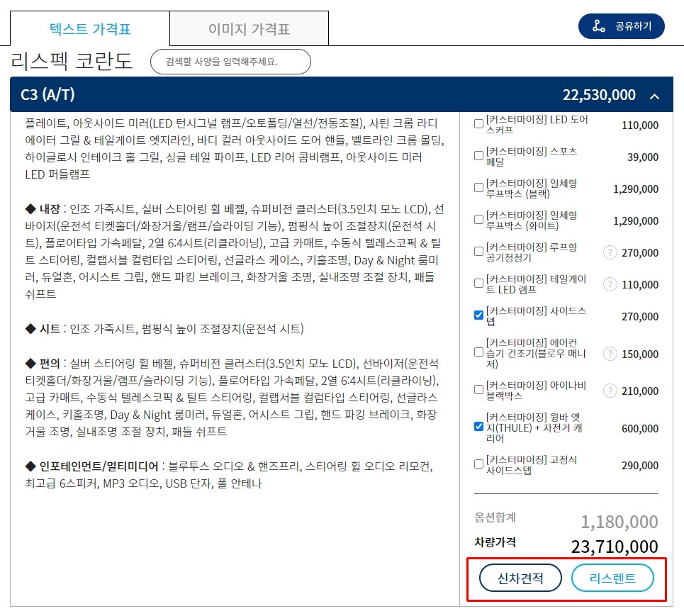Enable 일체형 루프박스 (화이트) option

478,220
